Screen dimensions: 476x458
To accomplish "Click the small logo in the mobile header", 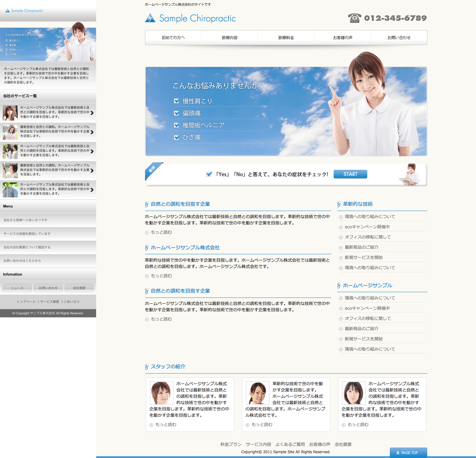I will tap(8, 11).
